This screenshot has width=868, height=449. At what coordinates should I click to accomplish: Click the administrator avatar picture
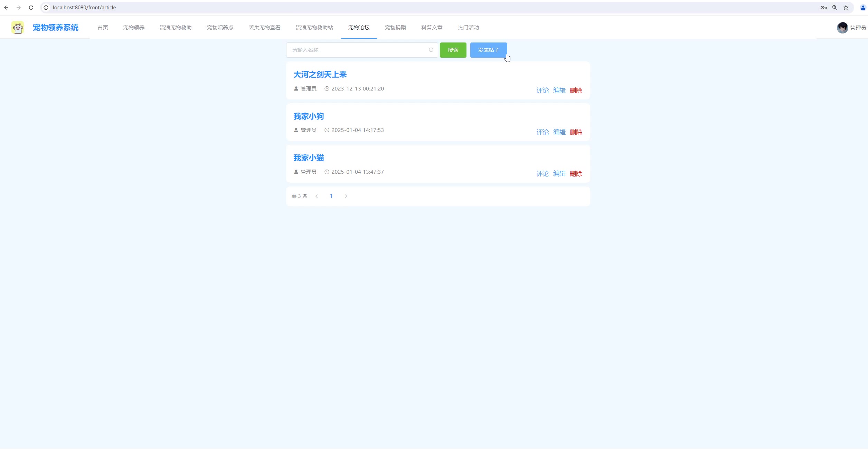coord(842,28)
